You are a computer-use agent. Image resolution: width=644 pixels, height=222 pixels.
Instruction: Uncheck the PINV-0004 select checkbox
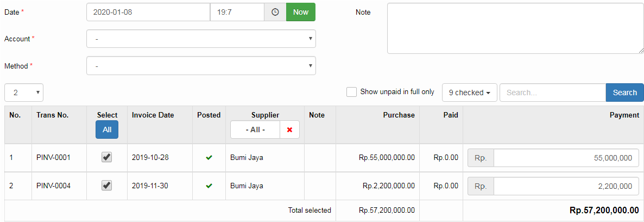point(107,186)
